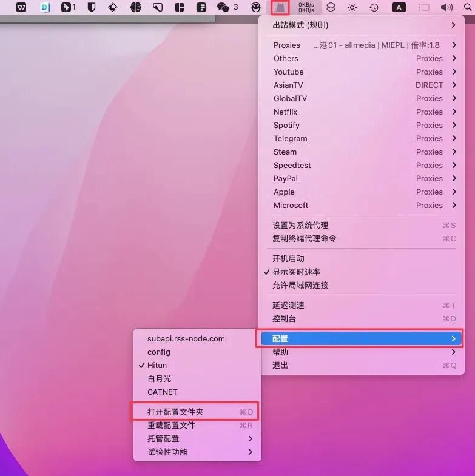
Task: Toggle 允许局域网连接 option
Action: [362, 286]
